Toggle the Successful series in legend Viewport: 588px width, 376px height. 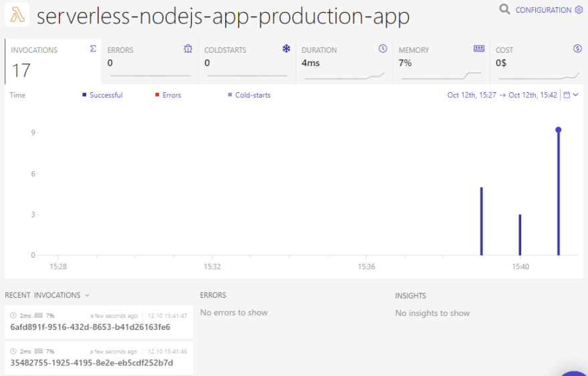coord(102,96)
